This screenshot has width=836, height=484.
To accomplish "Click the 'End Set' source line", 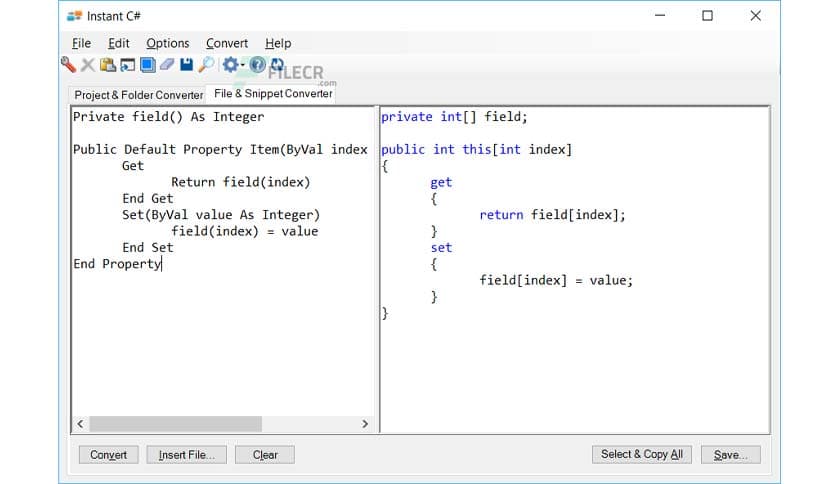I will tap(148, 247).
